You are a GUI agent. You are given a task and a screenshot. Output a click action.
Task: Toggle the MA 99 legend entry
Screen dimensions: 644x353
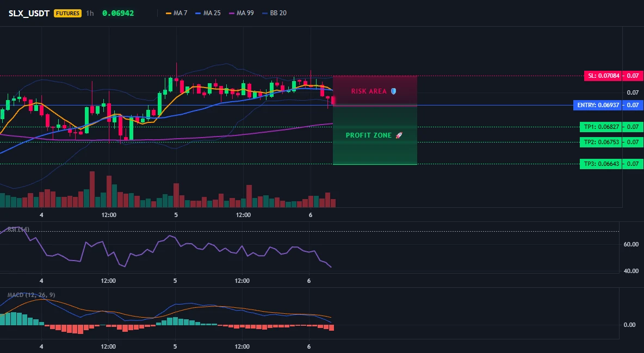[x=242, y=13]
